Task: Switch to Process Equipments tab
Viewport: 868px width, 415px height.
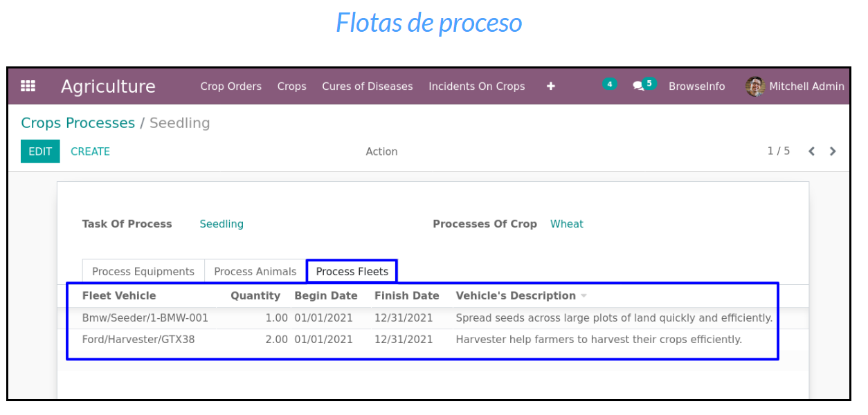Action: [143, 271]
